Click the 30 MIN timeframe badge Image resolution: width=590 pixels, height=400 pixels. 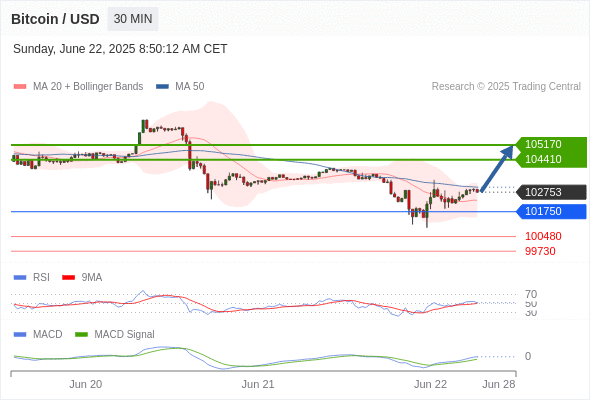coord(133,19)
